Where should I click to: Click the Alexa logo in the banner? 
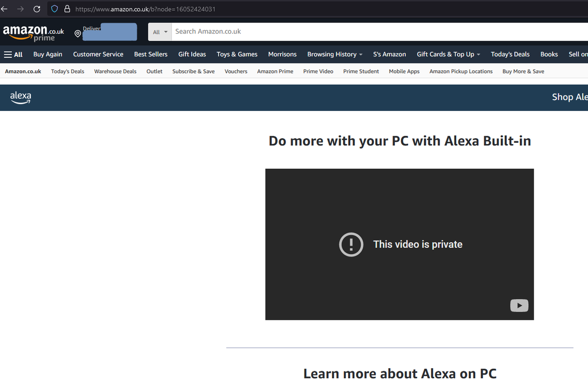coord(21,97)
